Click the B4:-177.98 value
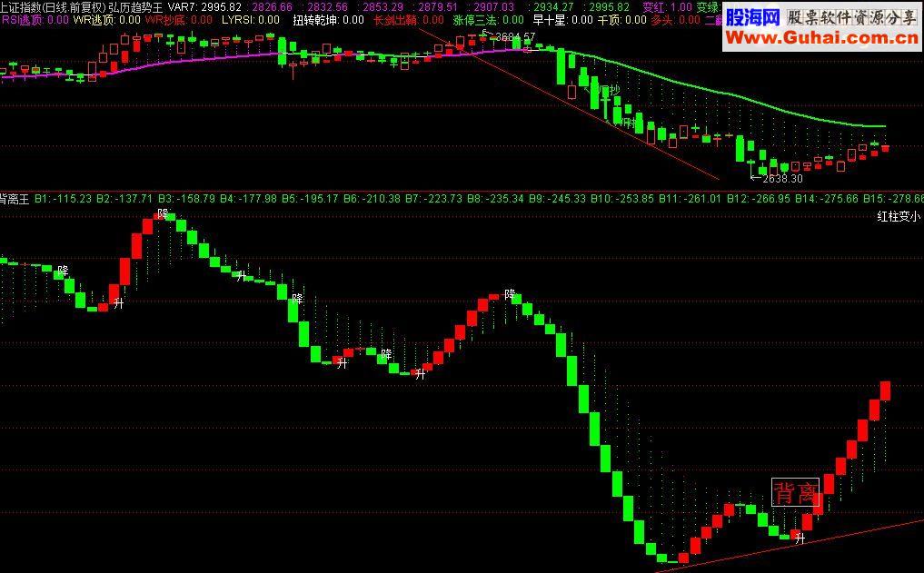924x573 pixels. point(248,199)
